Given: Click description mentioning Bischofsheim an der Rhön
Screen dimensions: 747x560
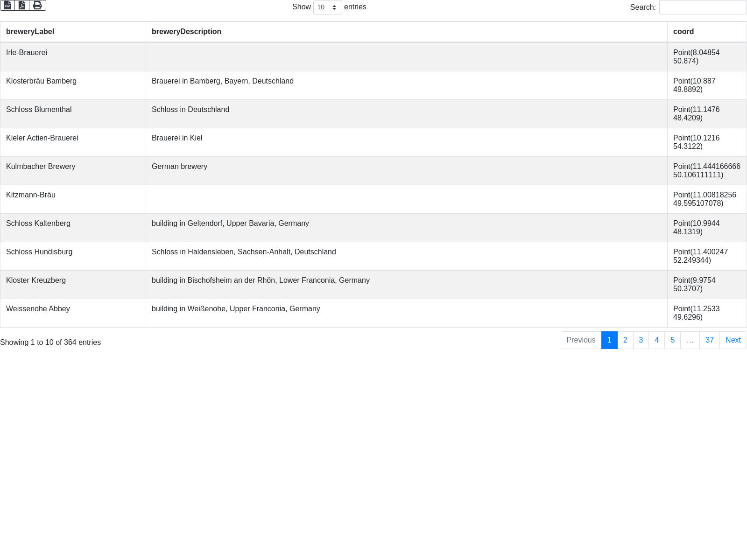Looking at the screenshot, I should [x=261, y=280].
